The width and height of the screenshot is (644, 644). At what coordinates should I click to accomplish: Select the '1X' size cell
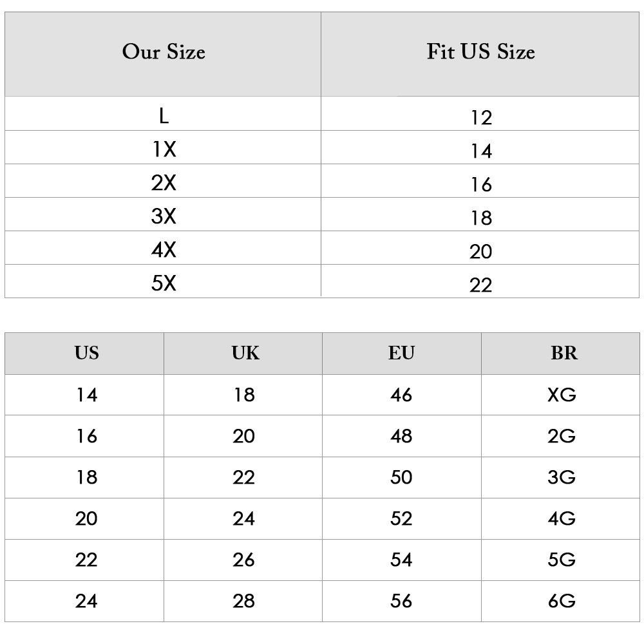pos(164,150)
